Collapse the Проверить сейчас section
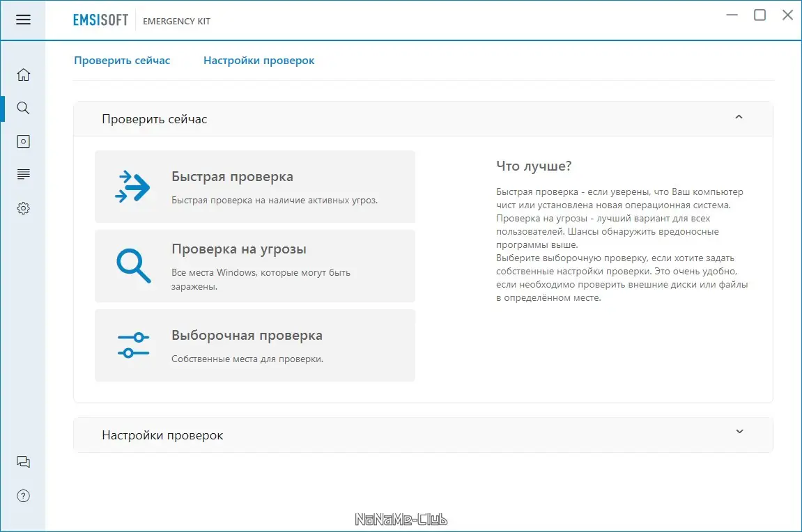This screenshot has height=532, width=802. click(x=739, y=118)
